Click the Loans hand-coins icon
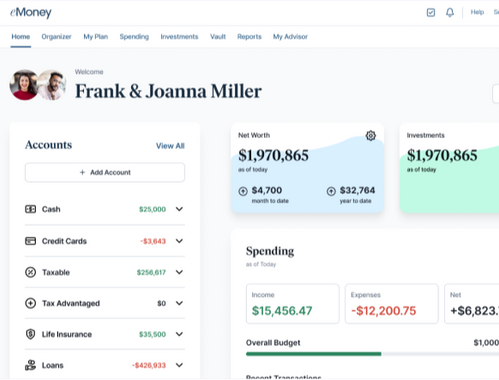The height and width of the screenshot is (380, 499). tap(30, 365)
